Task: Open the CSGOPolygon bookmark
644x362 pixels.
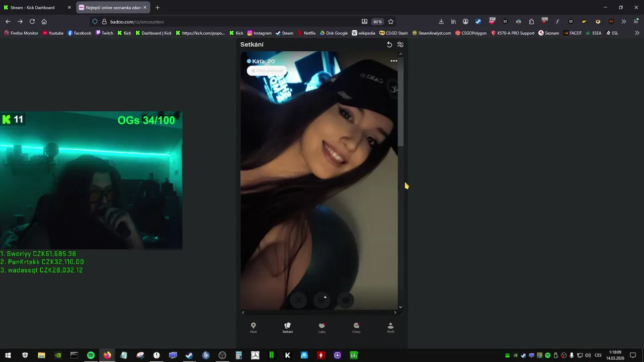Action: [471, 33]
